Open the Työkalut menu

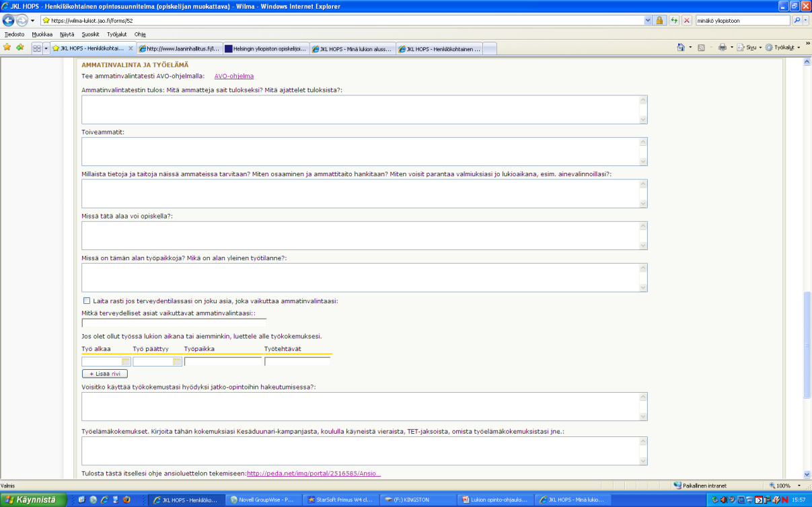point(117,34)
